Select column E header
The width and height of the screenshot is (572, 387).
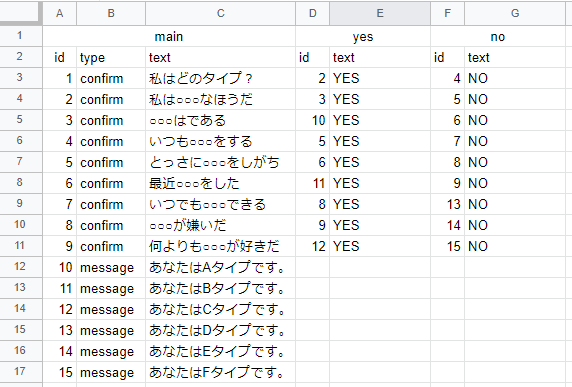pyautogui.click(x=380, y=13)
